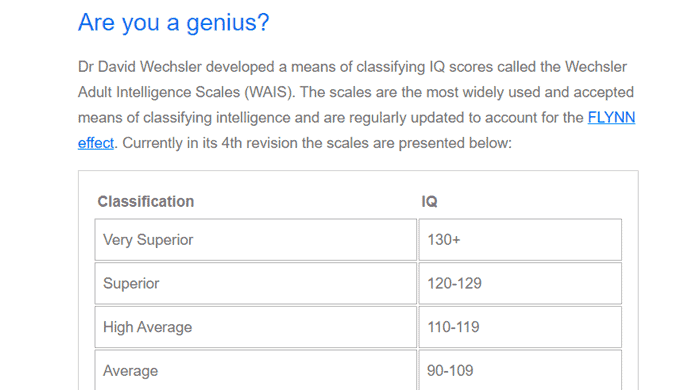Open the FLYNN hyperlink in the paragraph

click(611, 117)
